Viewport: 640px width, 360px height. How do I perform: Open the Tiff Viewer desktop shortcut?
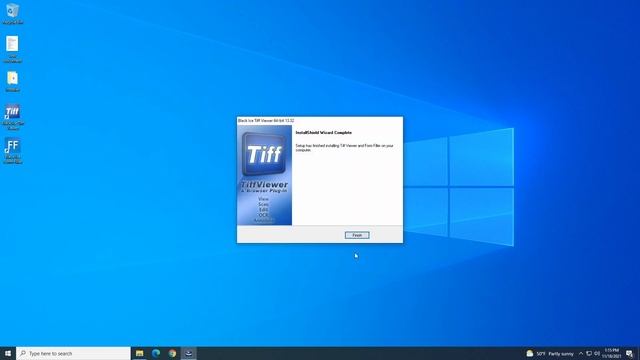pos(13,117)
